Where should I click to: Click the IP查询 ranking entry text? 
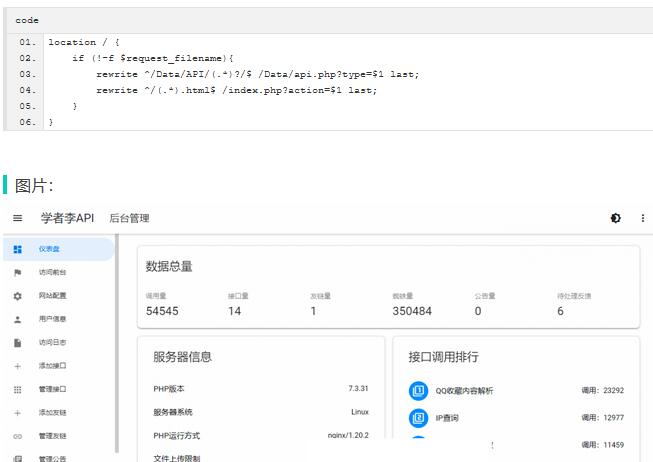pos(447,418)
